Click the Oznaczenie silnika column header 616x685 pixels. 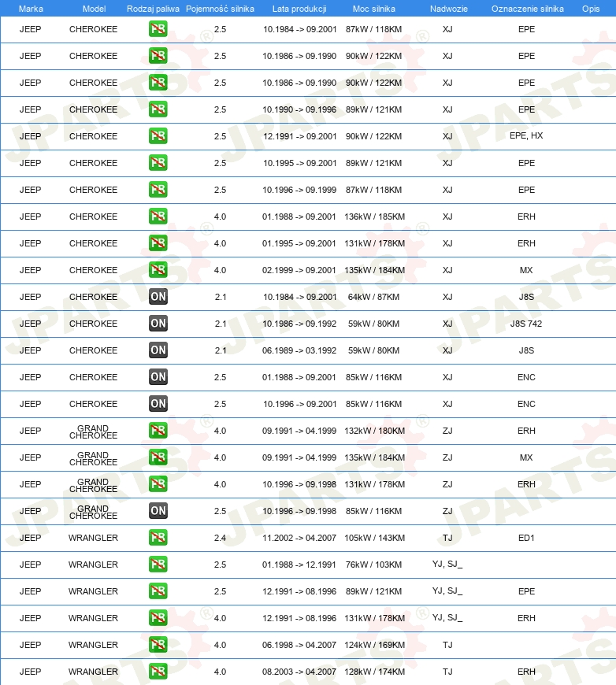tap(527, 9)
